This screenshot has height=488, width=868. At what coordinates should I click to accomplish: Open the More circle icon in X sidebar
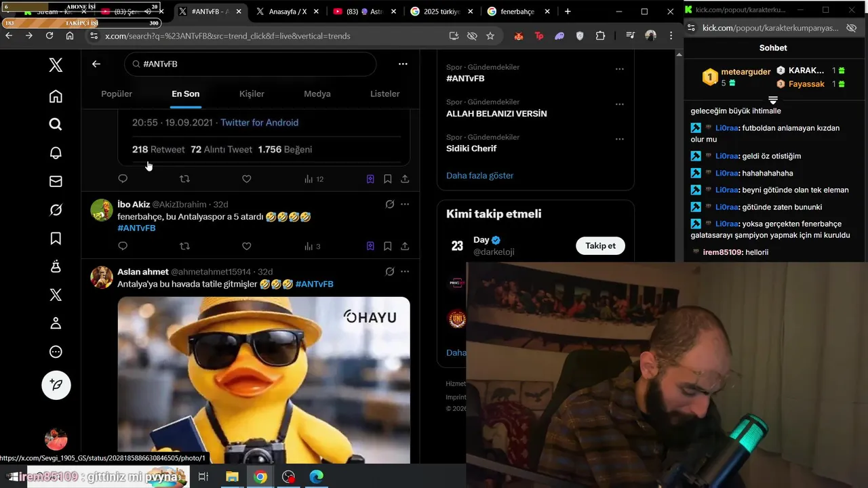point(56,352)
